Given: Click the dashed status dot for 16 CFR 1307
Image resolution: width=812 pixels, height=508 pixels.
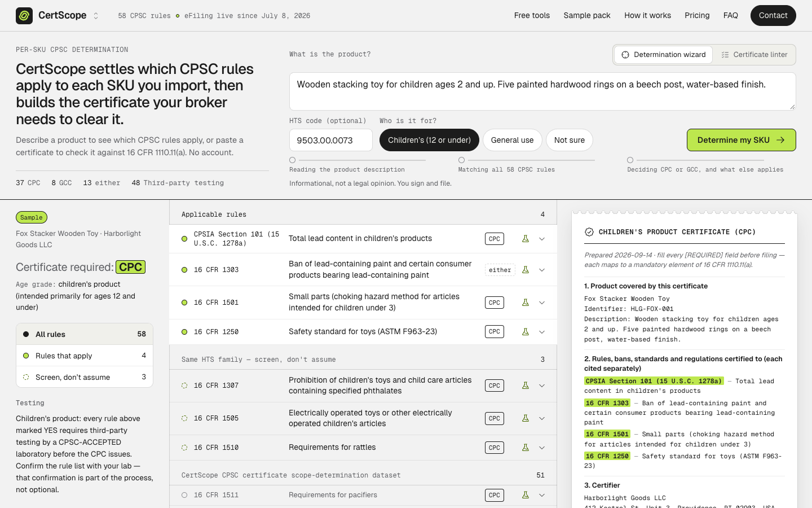Looking at the screenshot, I should (184, 386).
